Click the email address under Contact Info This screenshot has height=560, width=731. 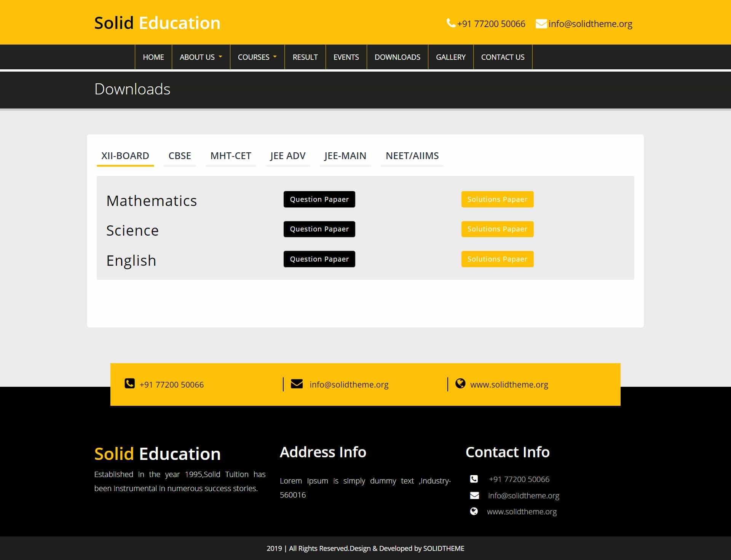coord(524,495)
